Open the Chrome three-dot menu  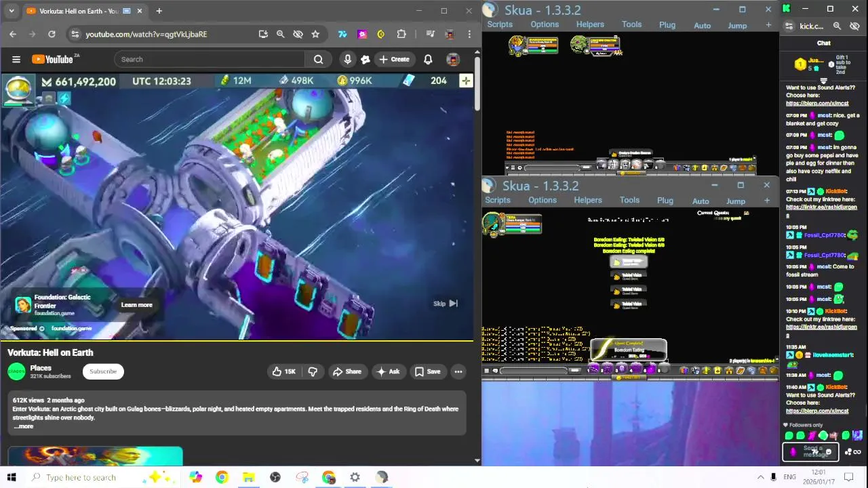coord(469,34)
